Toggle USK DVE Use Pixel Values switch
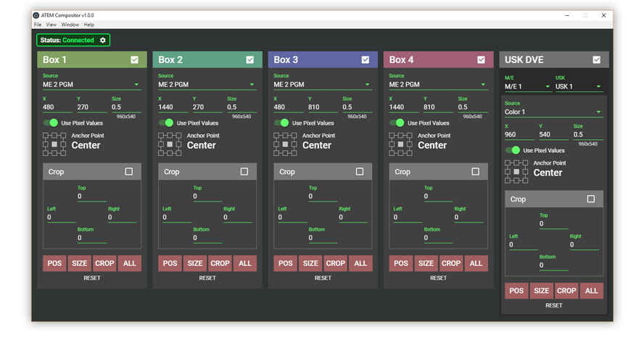This screenshot has width=644, height=340. (513, 150)
